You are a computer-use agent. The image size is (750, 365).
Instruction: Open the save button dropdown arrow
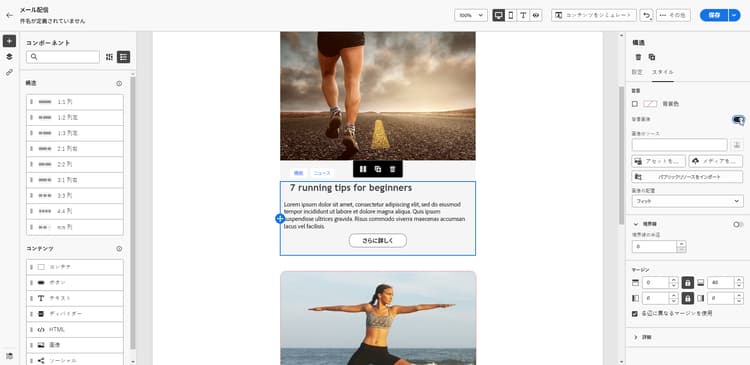tap(734, 15)
